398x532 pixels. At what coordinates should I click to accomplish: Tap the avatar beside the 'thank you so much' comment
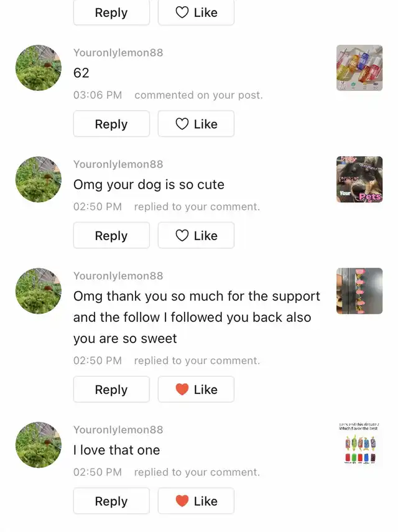point(39,291)
